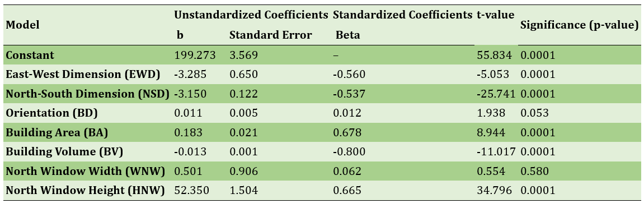Select the Constant row label
This screenshot has height=203, width=644.
30,55
